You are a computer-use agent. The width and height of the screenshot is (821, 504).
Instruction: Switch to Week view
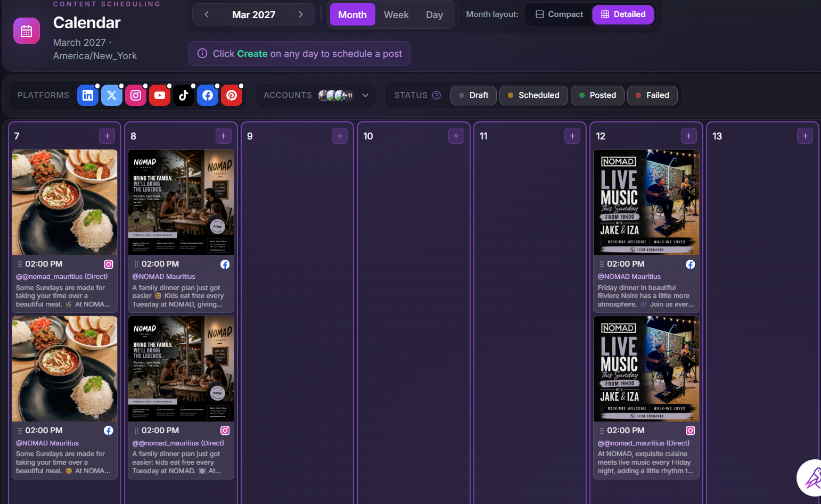click(396, 14)
